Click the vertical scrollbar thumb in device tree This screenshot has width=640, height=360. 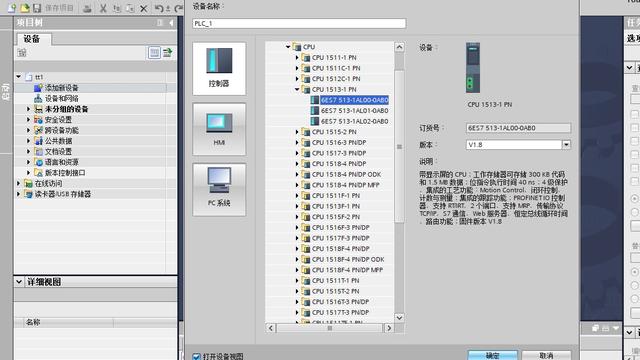pyautogui.click(x=399, y=146)
